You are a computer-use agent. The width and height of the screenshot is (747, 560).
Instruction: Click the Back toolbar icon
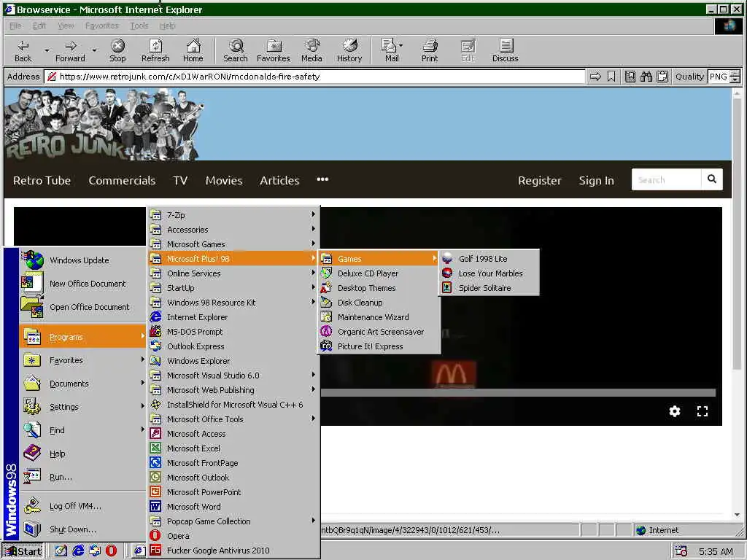(23, 50)
